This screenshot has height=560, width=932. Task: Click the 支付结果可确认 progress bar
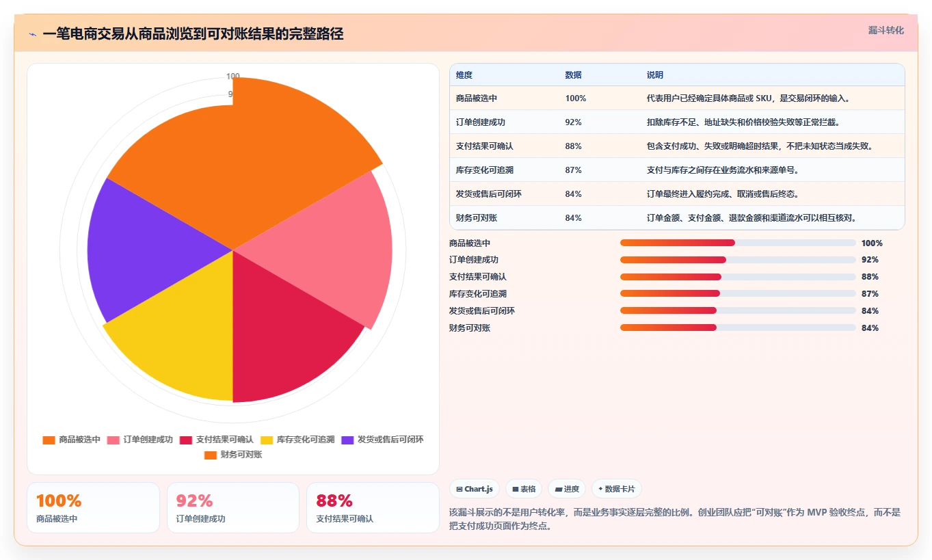[738, 277]
